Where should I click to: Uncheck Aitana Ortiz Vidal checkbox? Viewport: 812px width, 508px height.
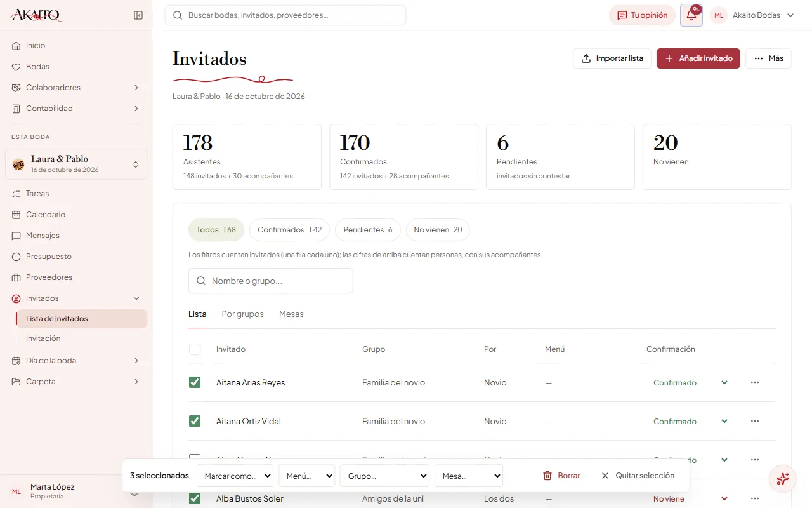195,421
